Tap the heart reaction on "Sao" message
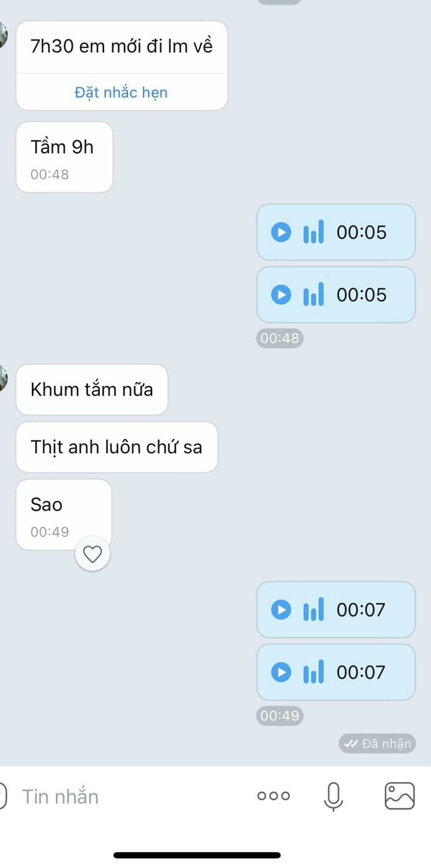The height and width of the screenshot is (868, 431). [x=92, y=554]
